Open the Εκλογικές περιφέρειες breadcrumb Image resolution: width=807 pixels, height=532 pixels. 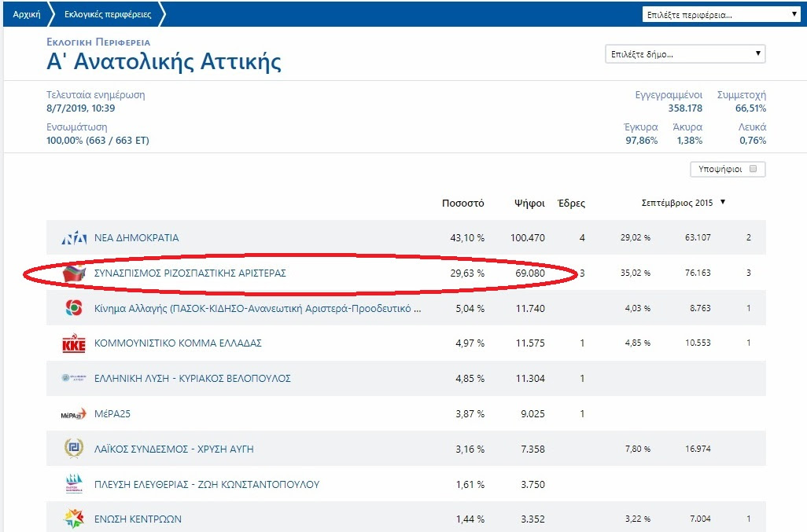108,14
